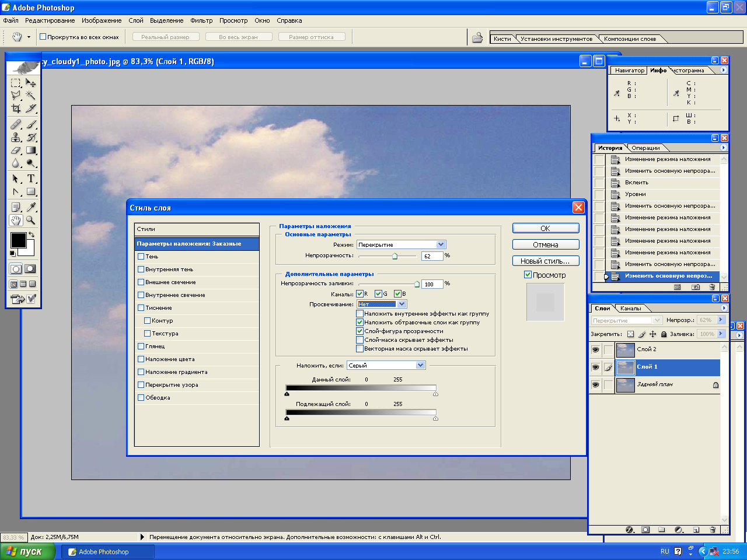
Task: Click the fill opacity value field showing 100
Action: pyautogui.click(x=432, y=284)
